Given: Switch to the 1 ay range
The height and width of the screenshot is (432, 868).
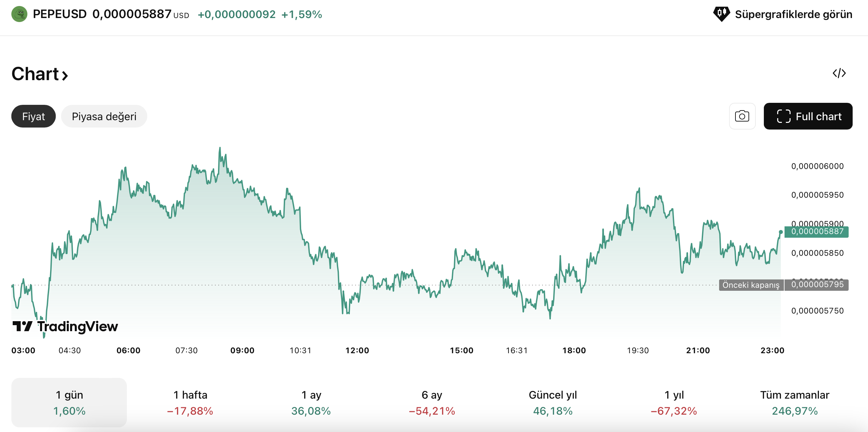Looking at the screenshot, I should 311,402.
